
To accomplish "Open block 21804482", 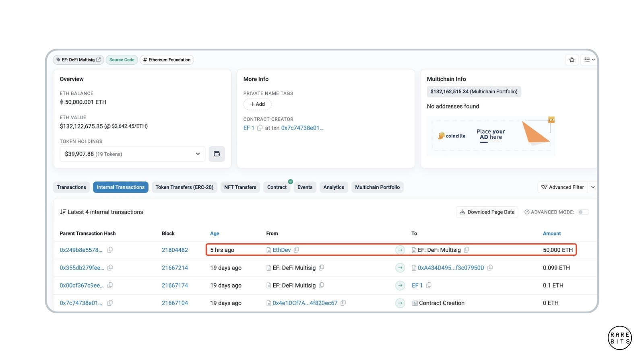I will click(x=175, y=250).
